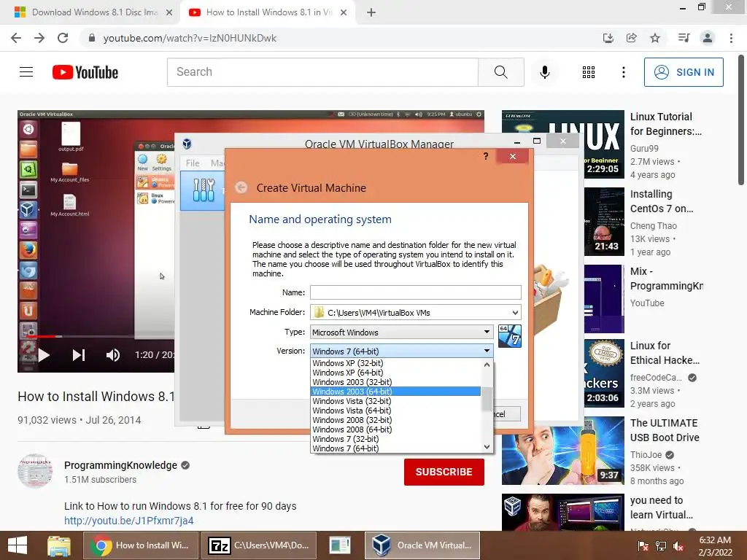The width and height of the screenshot is (747, 560).
Task: Go forward in Chrome browser history
Action: [39, 38]
